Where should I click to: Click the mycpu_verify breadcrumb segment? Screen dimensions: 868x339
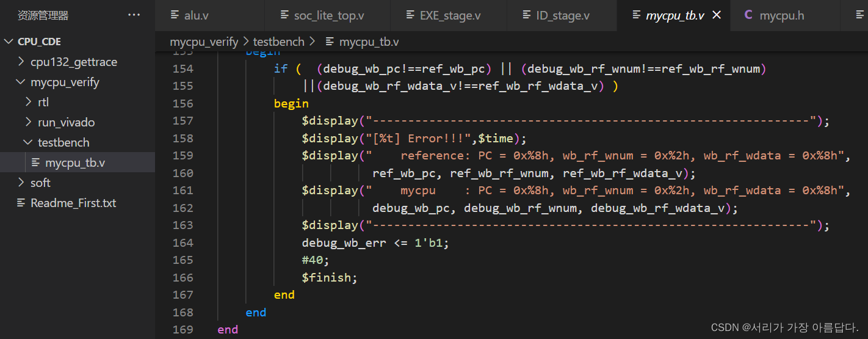[x=204, y=42]
